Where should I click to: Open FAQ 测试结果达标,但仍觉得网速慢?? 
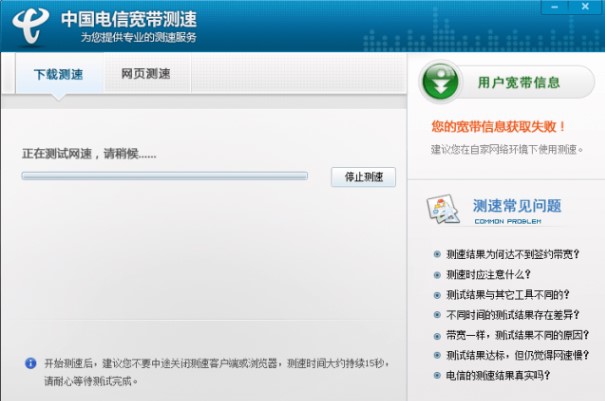coord(517,355)
